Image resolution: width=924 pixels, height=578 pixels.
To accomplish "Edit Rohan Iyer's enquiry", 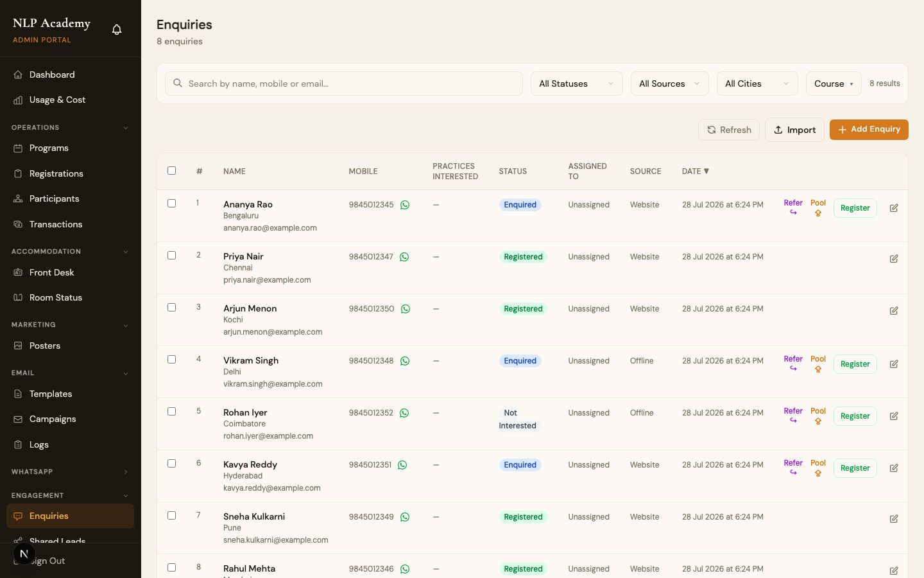I will [x=894, y=416].
